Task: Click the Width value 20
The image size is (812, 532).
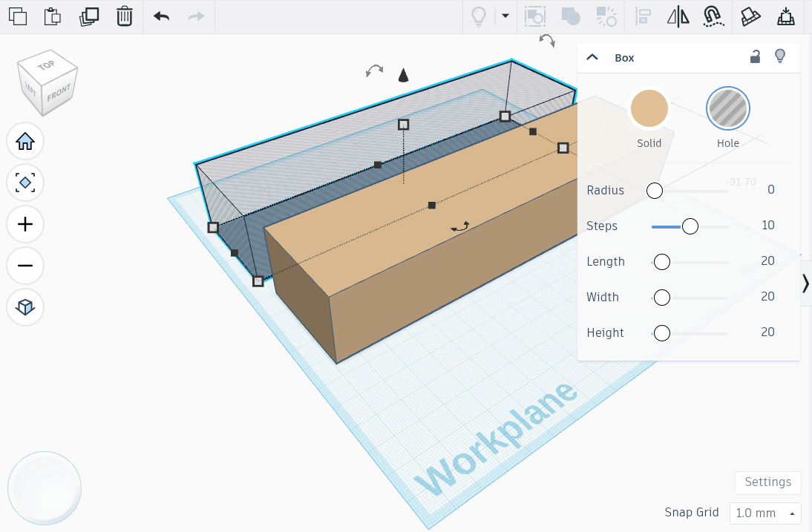Action: pos(767,297)
